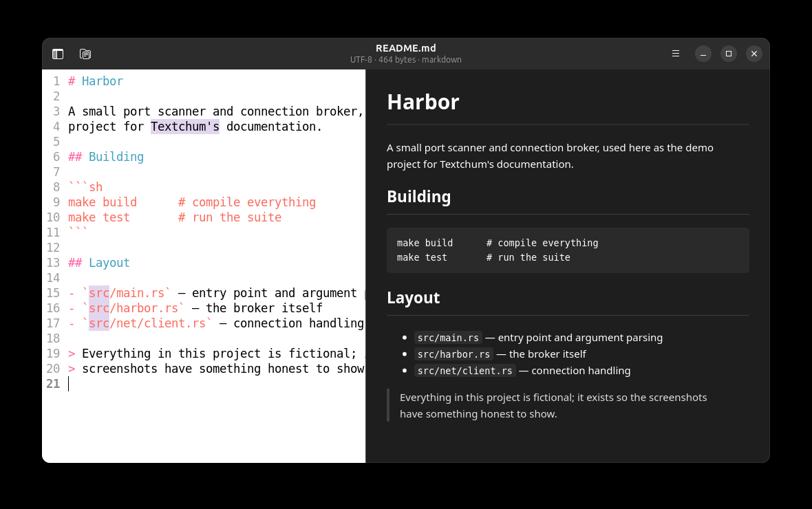This screenshot has width=812, height=509.
Task: Click 'src/main.rs' in editor line 15
Action: tap(127, 293)
